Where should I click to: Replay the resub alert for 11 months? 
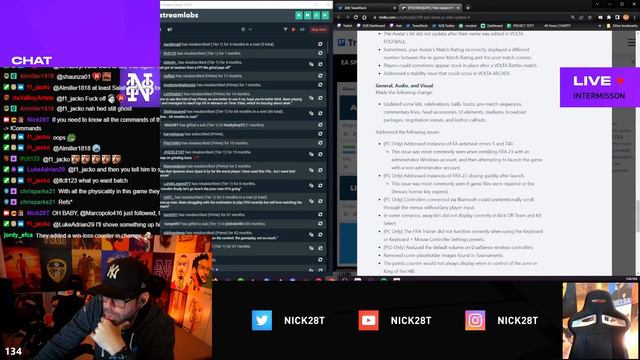320,76
